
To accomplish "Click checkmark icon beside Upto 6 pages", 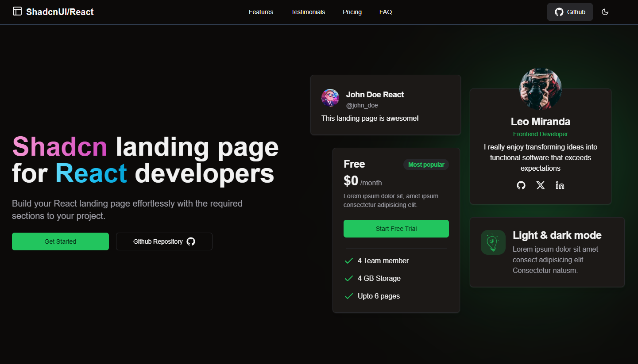I will coord(348,296).
